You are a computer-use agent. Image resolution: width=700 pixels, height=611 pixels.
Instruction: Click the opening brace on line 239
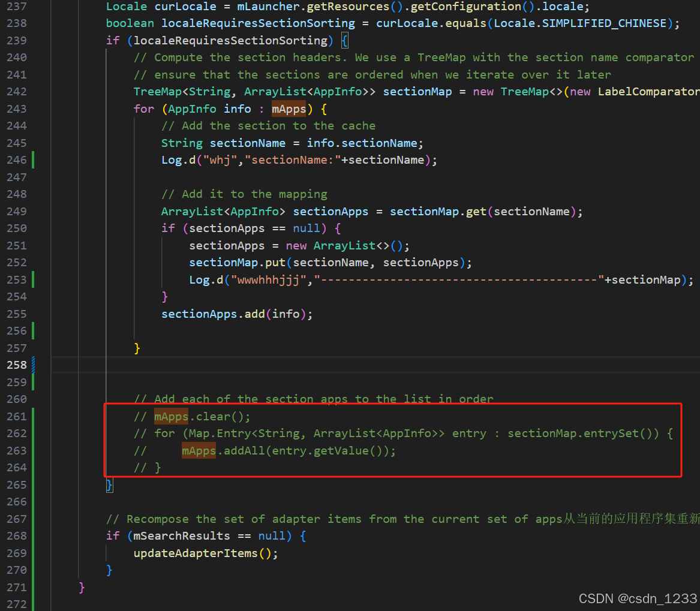click(x=345, y=41)
